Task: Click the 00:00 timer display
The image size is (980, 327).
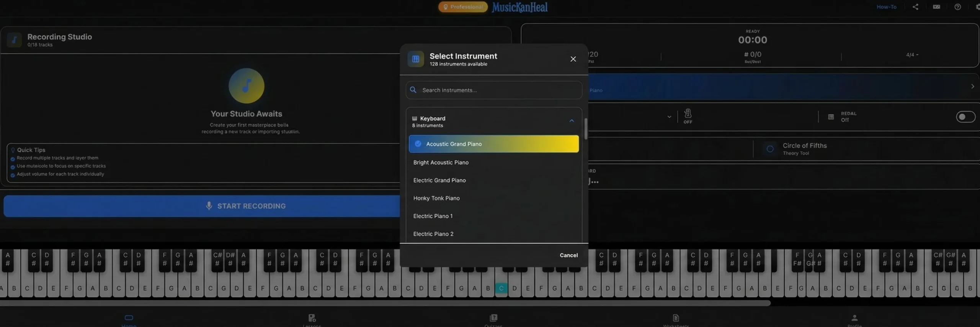Action: (752, 40)
